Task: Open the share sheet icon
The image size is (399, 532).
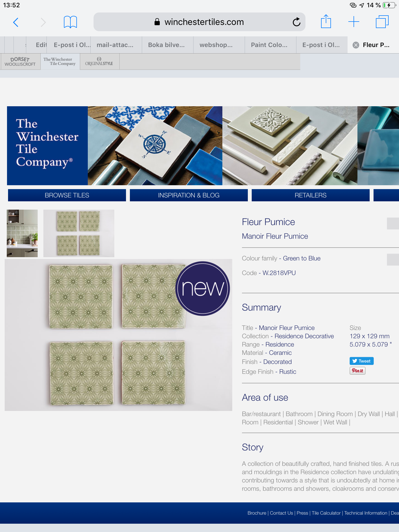Action: [326, 21]
